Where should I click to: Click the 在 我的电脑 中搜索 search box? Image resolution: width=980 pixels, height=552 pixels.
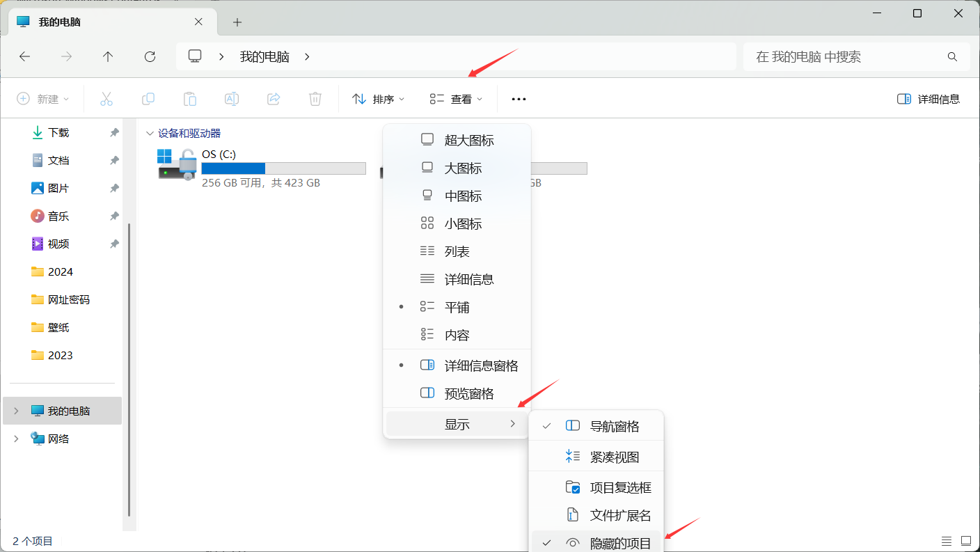[x=849, y=57]
